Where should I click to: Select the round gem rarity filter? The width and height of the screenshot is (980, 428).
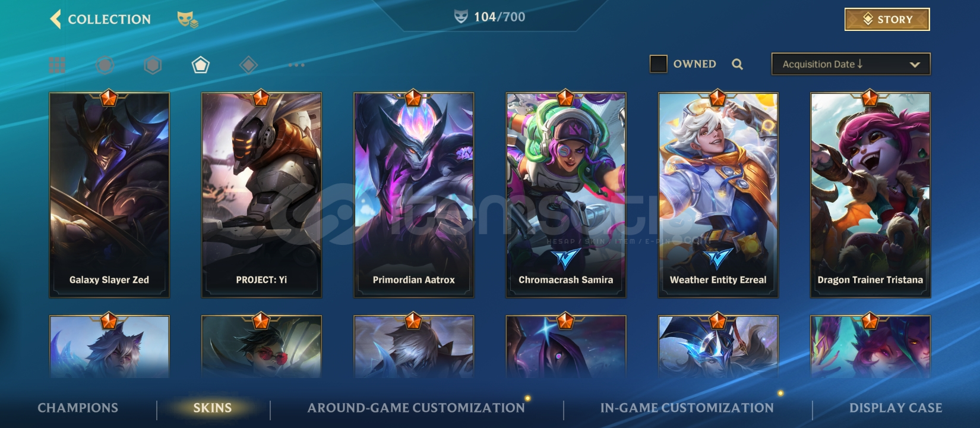[105, 65]
